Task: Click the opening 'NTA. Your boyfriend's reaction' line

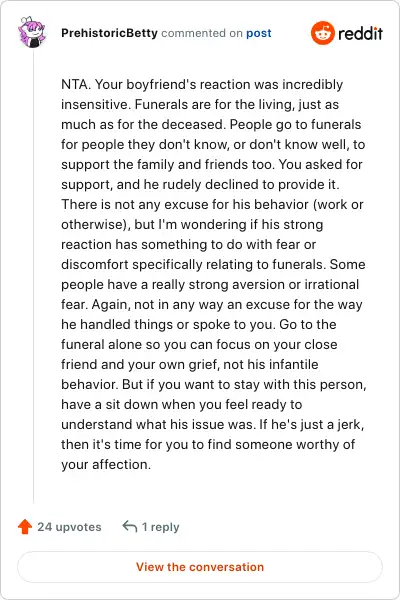Action: pyautogui.click(x=202, y=84)
